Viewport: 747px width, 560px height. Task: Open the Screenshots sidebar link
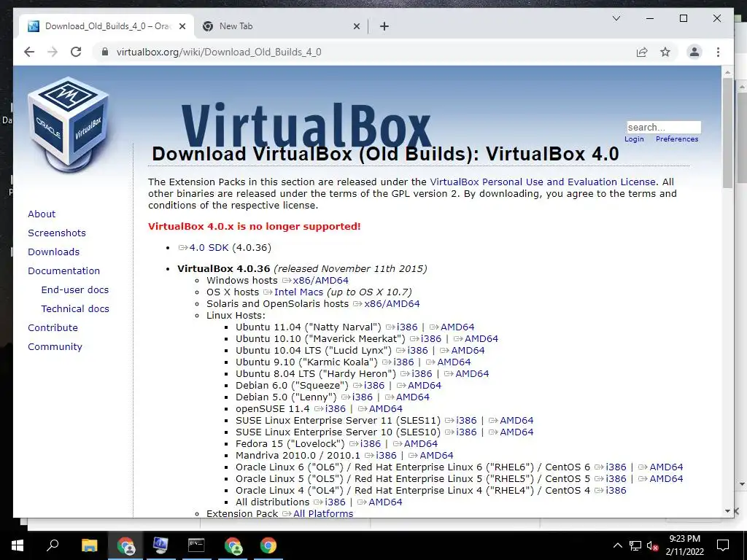57,233
